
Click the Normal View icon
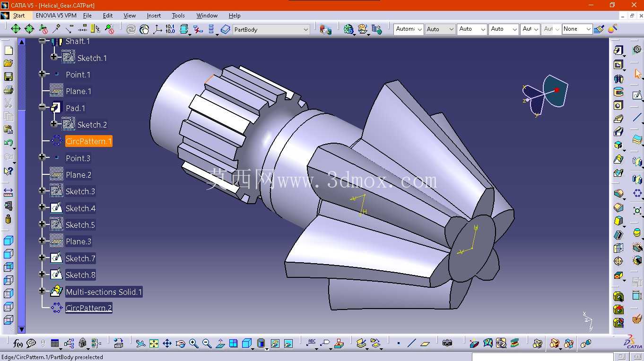pyautogui.click(x=220, y=344)
